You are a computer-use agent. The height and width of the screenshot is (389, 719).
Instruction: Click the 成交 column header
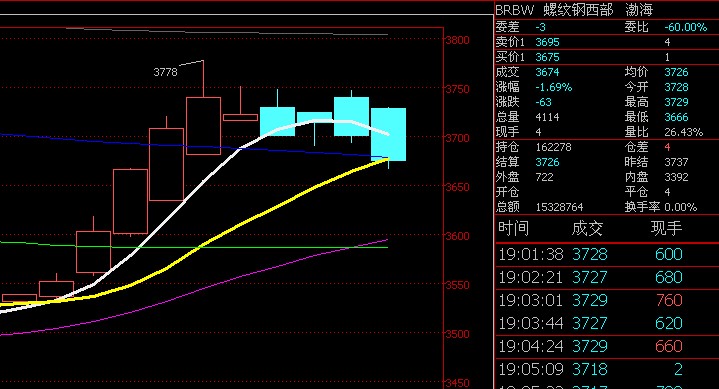point(587,228)
